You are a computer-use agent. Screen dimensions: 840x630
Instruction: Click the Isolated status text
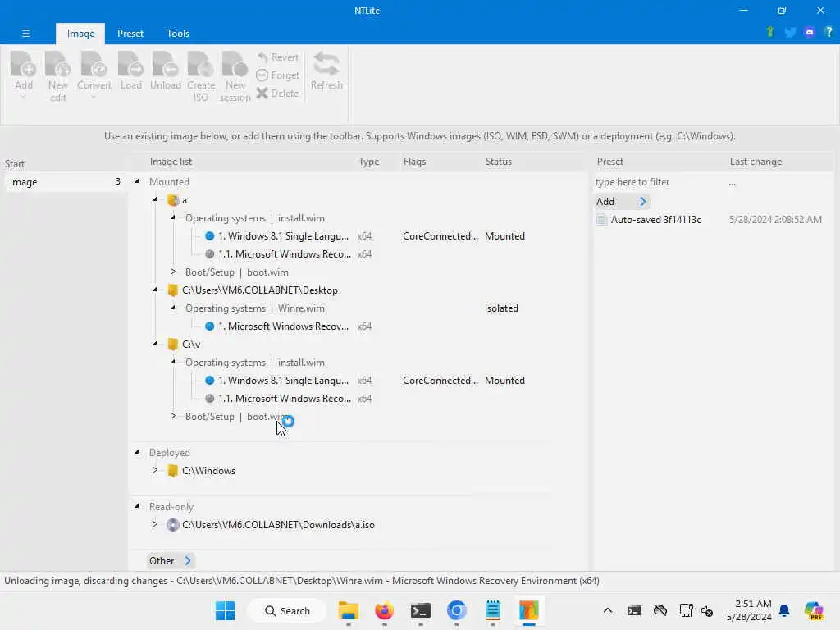(501, 308)
